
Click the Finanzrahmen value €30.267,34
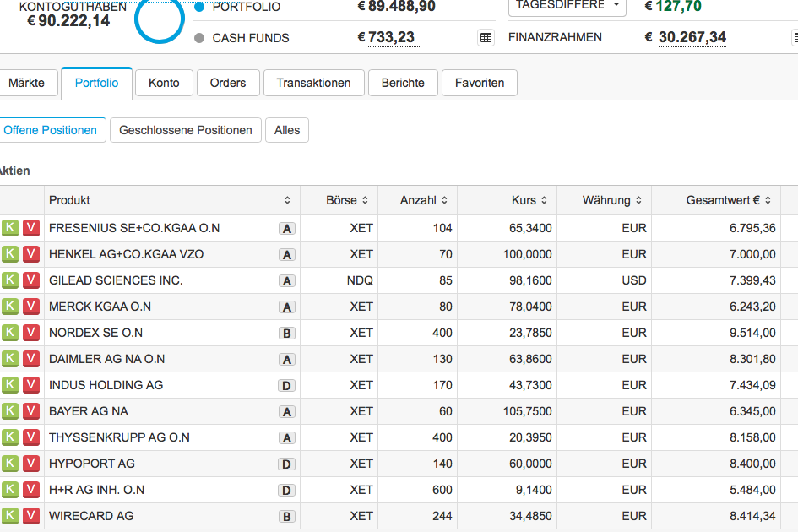[x=692, y=37]
